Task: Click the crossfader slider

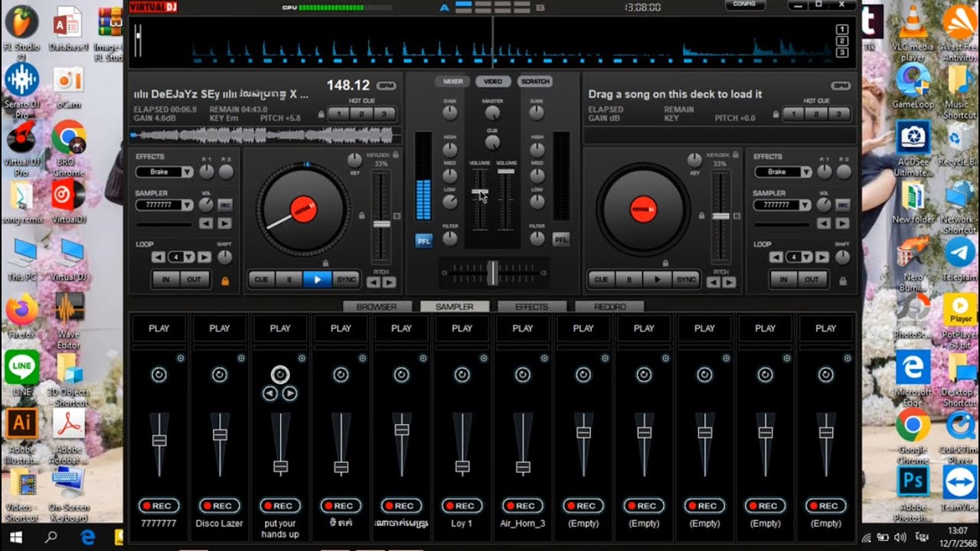Action: pos(494,272)
